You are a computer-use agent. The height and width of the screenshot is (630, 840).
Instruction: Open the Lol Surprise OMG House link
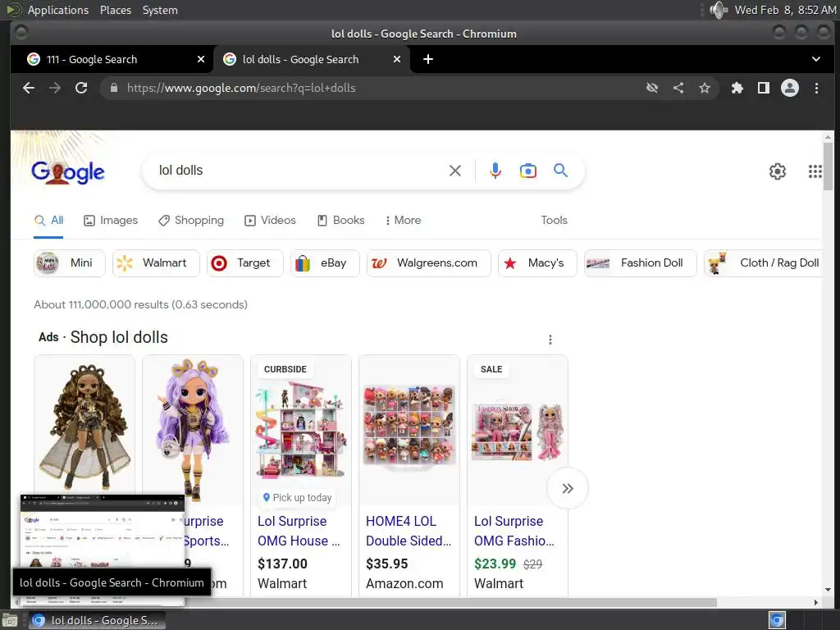pyautogui.click(x=299, y=531)
